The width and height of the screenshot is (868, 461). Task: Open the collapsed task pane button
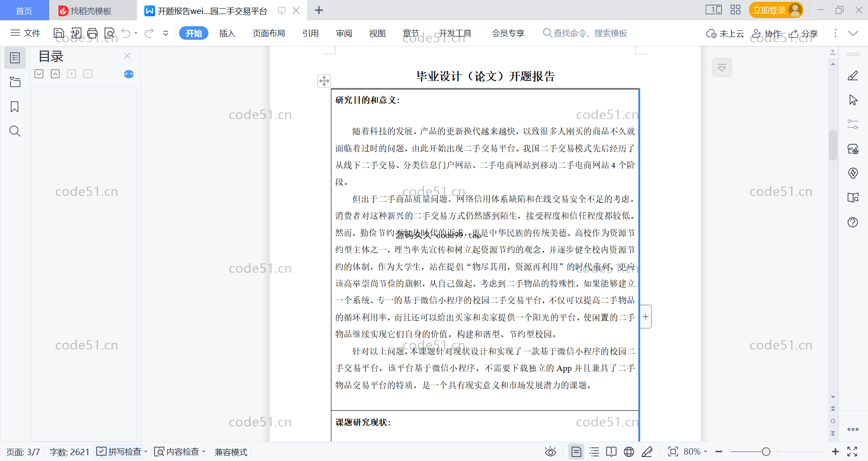point(722,68)
